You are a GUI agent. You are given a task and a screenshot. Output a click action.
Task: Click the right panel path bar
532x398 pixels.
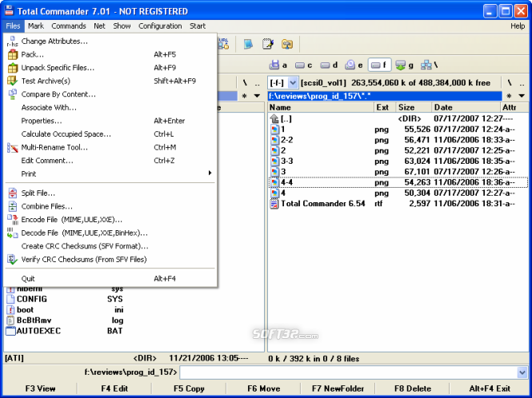pos(385,96)
